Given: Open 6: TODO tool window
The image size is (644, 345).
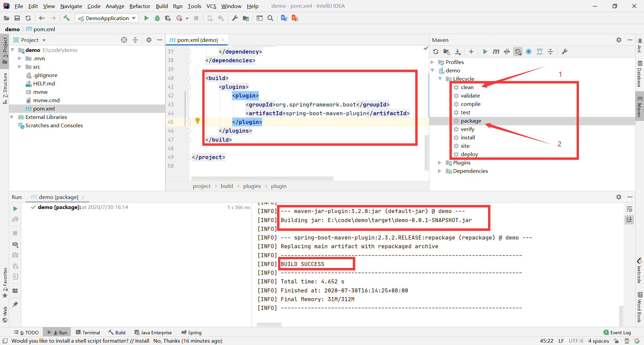Looking at the screenshot, I should coord(26,333).
